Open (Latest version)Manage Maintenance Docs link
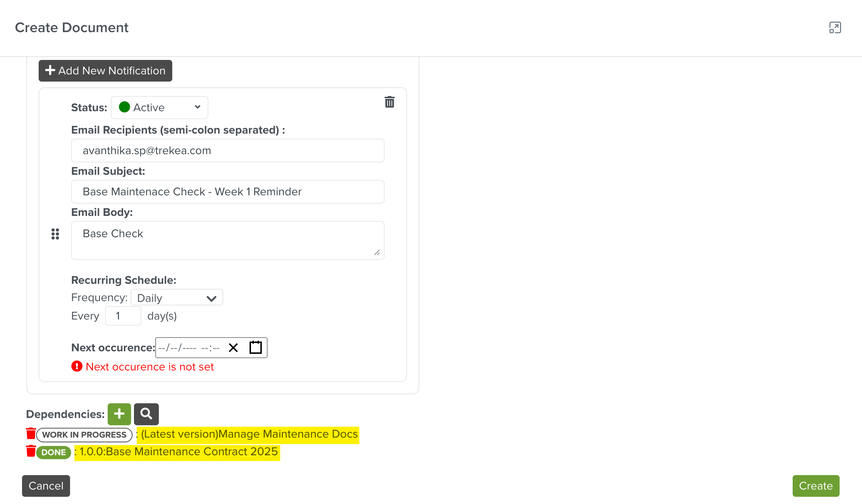The width and height of the screenshot is (862, 504). tap(250, 434)
